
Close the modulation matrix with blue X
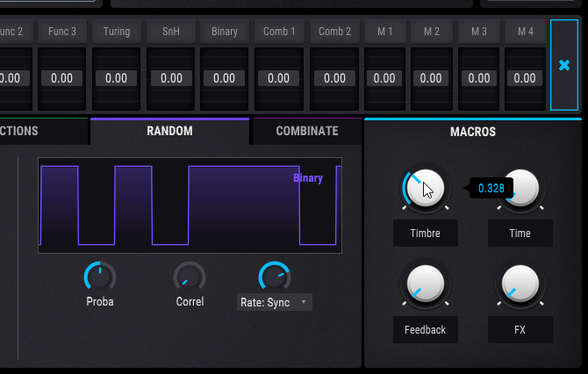click(564, 65)
